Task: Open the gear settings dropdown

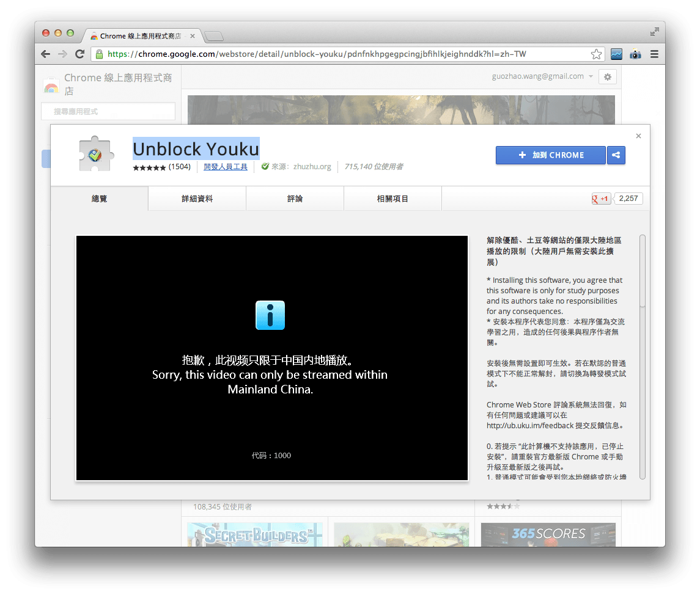Action: (x=607, y=76)
